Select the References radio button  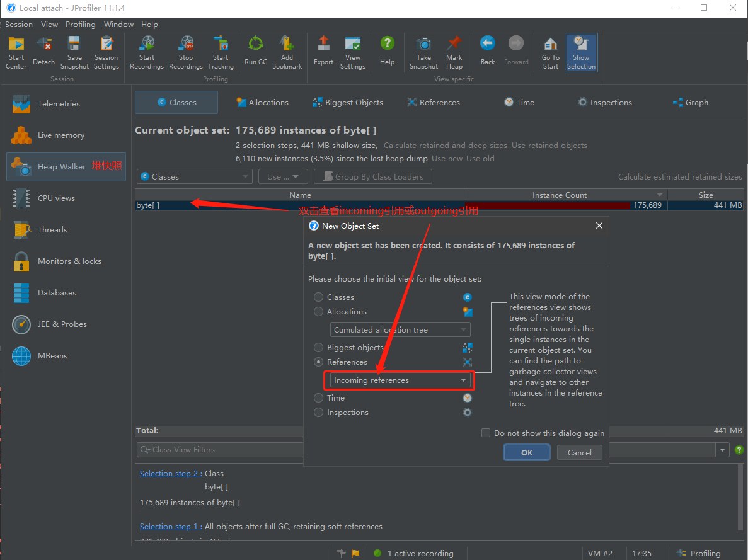[320, 362]
